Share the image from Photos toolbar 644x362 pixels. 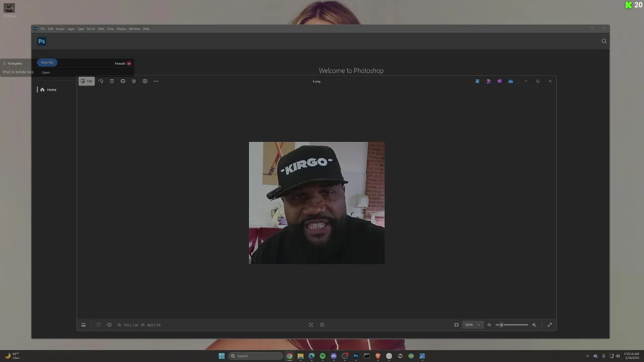[134, 81]
